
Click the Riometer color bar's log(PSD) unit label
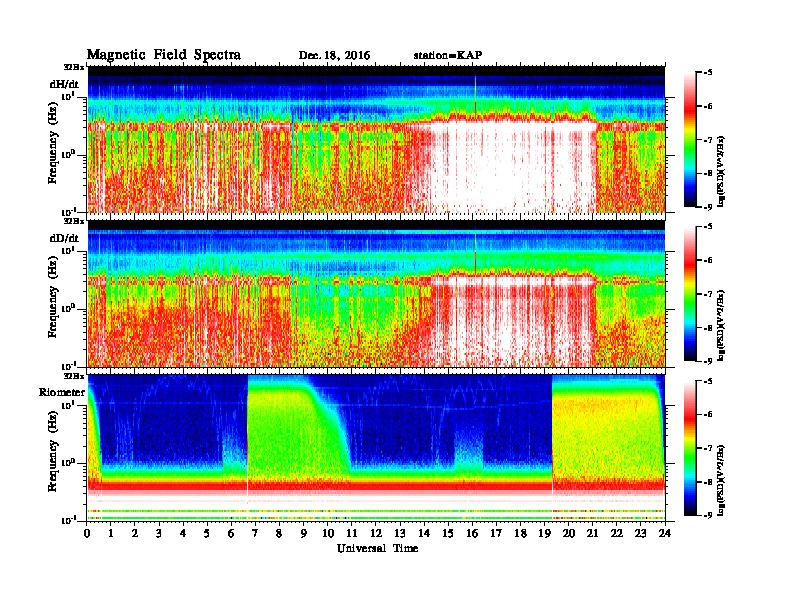(721, 480)
